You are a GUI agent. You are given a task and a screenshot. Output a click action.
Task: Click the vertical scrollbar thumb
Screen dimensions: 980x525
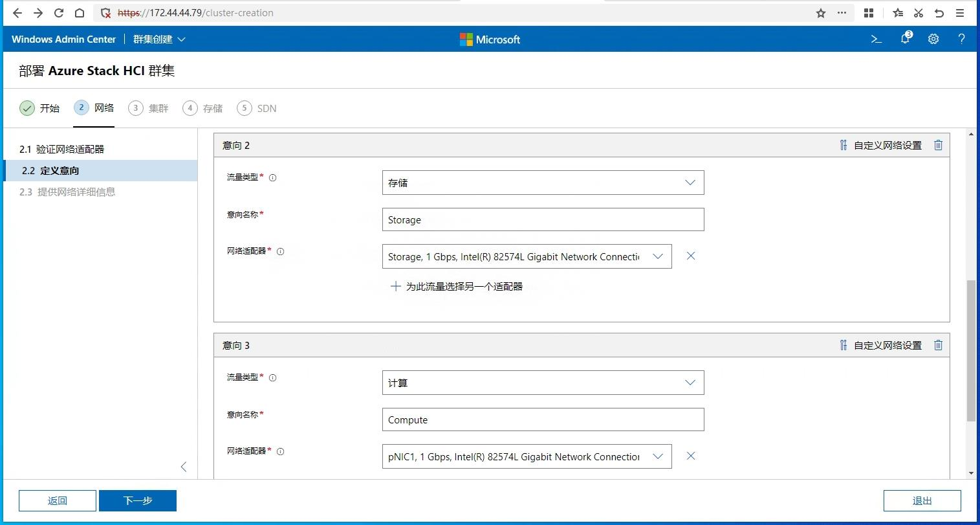(971, 352)
